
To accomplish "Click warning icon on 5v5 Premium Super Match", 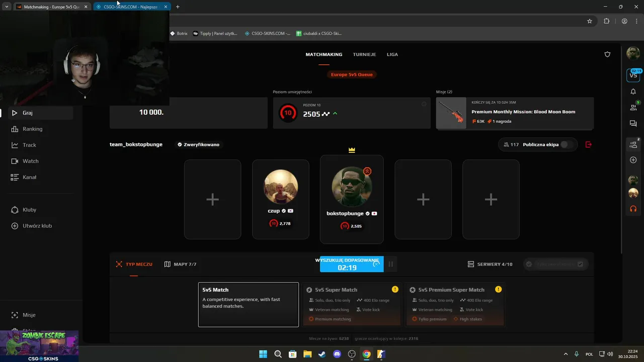I will (x=498, y=289).
